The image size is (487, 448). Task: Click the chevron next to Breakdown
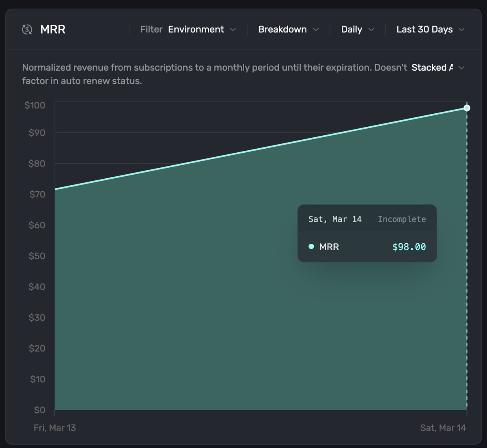tap(316, 30)
